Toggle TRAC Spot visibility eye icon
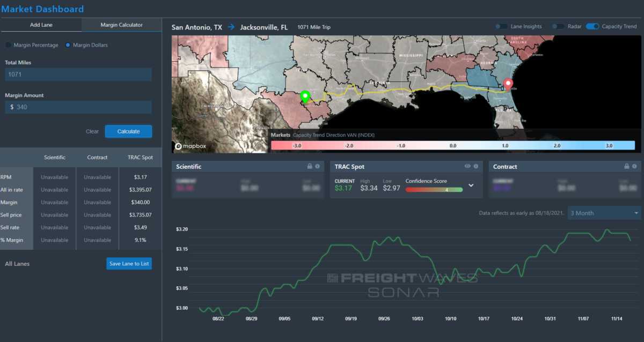Viewport: 644px width, 342px height. pyautogui.click(x=467, y=167)
